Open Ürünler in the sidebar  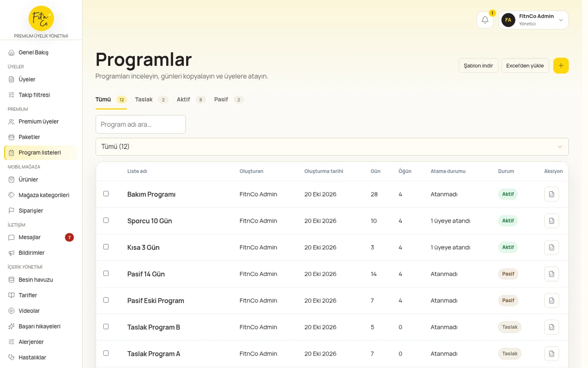point(41,179)
